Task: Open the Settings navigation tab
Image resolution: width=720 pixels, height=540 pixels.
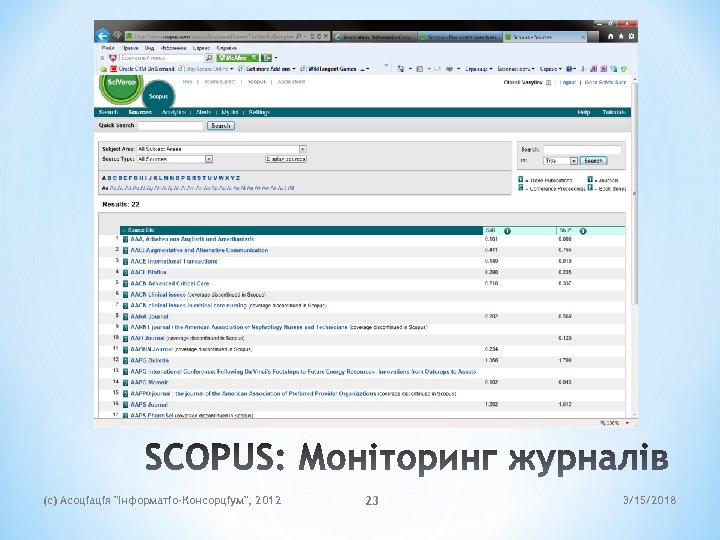Action: coord(259,112)
